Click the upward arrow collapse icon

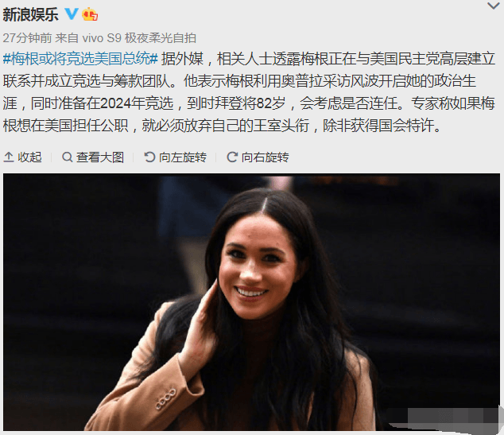pos(9,157)
